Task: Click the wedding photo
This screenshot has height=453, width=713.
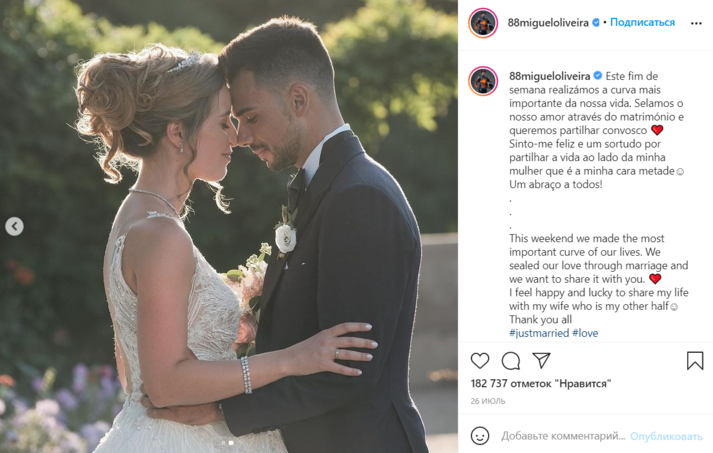Action: 229,226
